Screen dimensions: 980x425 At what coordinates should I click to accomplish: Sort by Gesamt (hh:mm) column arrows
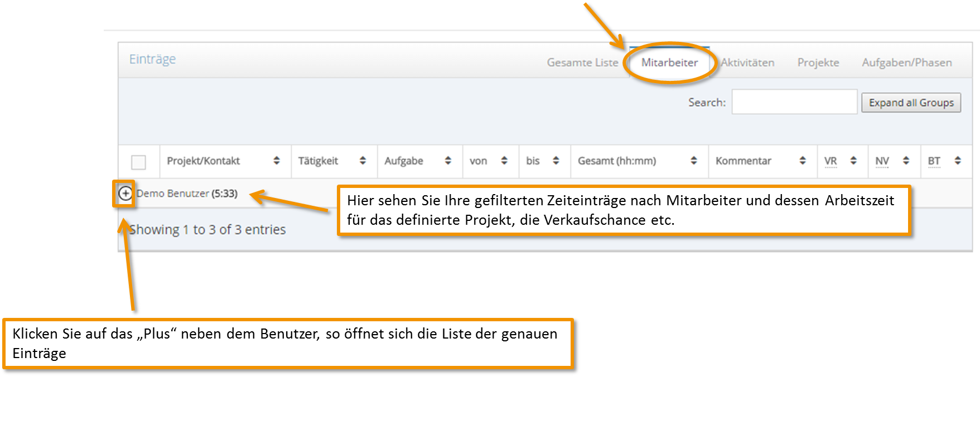pos(694,161)
